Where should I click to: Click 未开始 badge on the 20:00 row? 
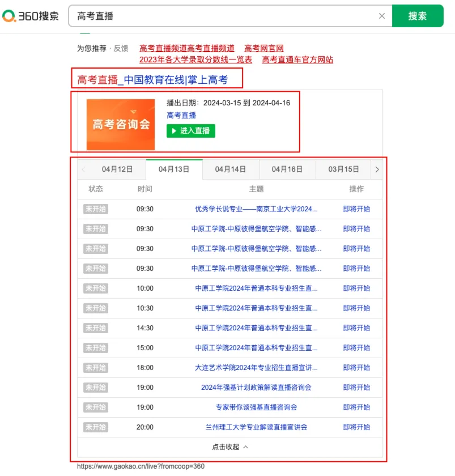tap(95, 427)
